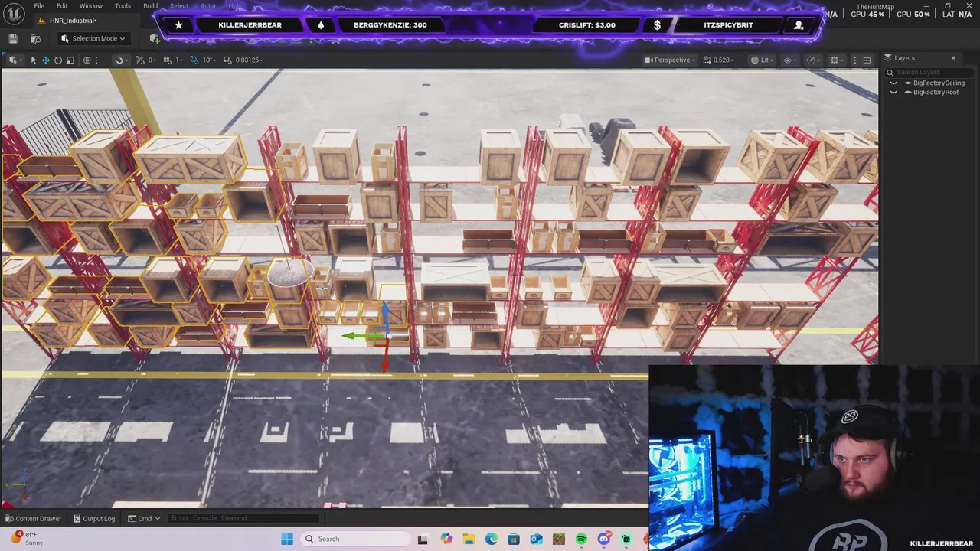Click the Layers panel stack icon
The width and height of the screenshot is (980, 551).
point(888,58)
